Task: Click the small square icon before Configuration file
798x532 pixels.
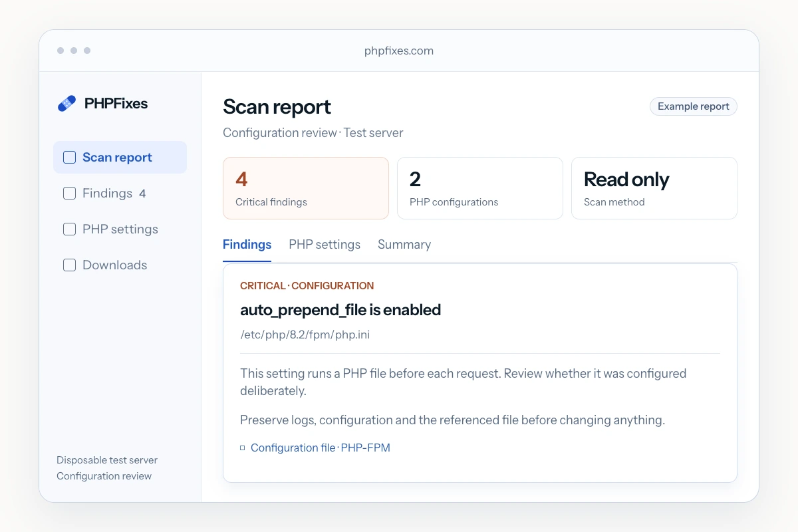Action: [x=243, y=448]
